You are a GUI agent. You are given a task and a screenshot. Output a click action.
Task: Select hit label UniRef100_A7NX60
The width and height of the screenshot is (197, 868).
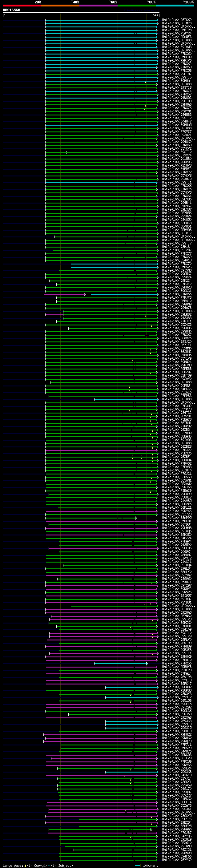[x=177, y=54]
